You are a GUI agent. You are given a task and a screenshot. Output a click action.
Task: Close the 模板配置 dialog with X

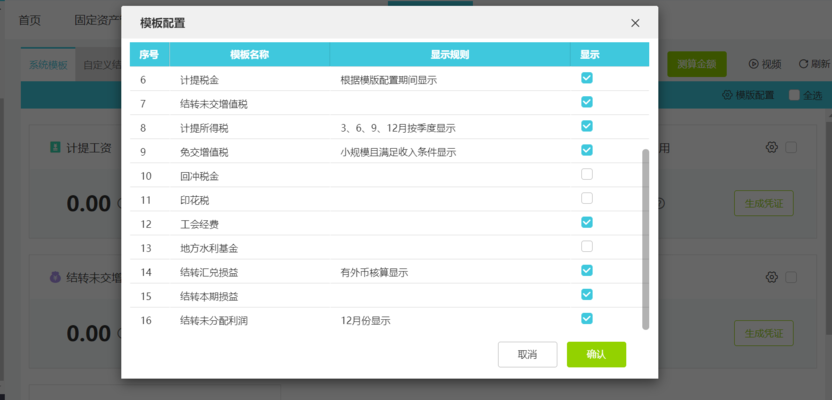point(635,23)
